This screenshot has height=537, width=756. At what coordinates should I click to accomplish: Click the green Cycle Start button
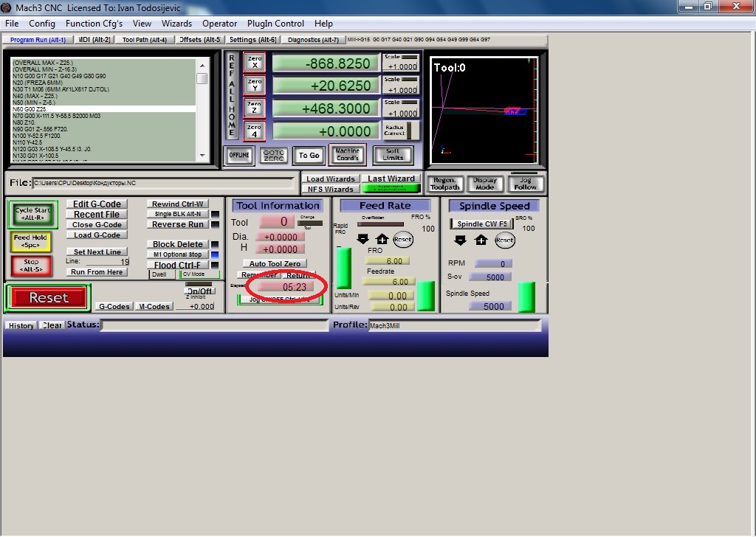[32, 214]
